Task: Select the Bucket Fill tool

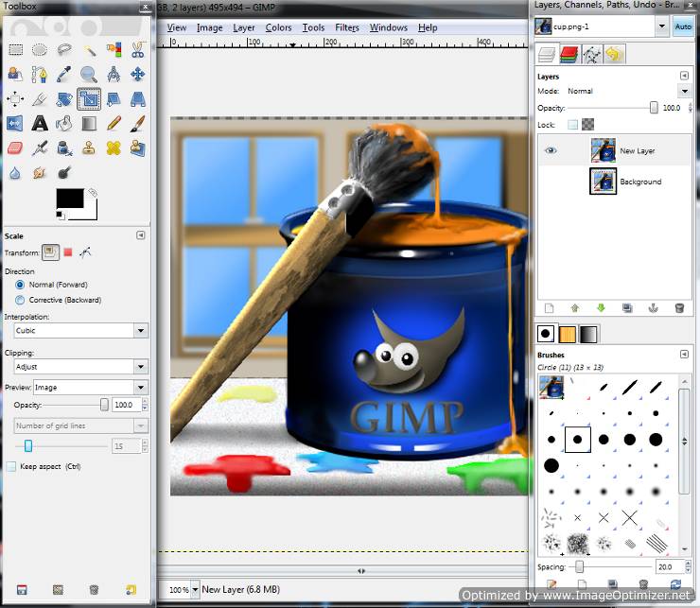Action: coord(64,123)
